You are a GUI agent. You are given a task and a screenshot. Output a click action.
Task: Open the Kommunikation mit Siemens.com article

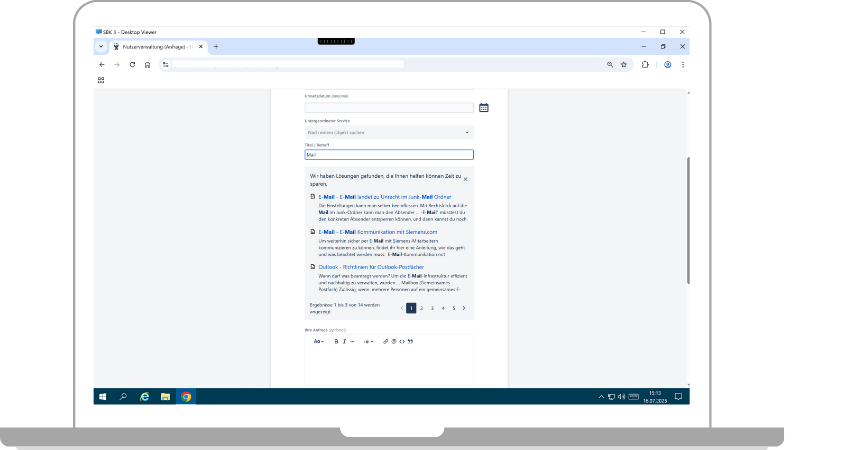pos(378,232)
